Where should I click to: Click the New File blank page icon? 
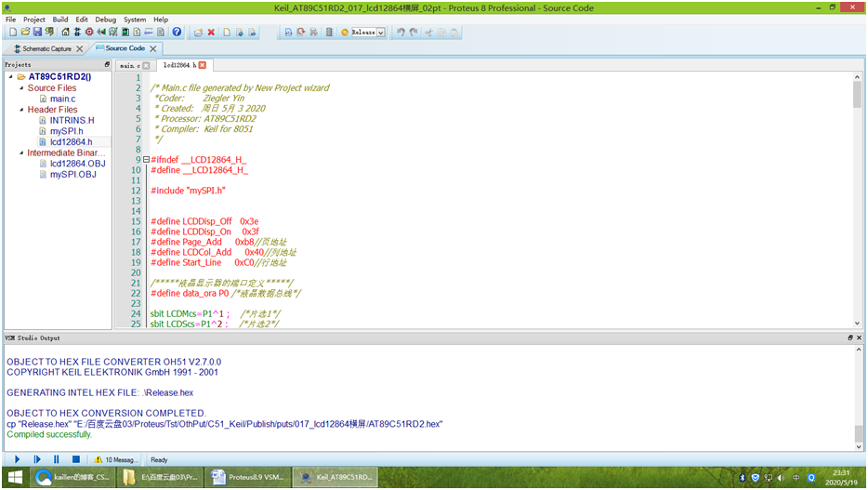[227, 33]
